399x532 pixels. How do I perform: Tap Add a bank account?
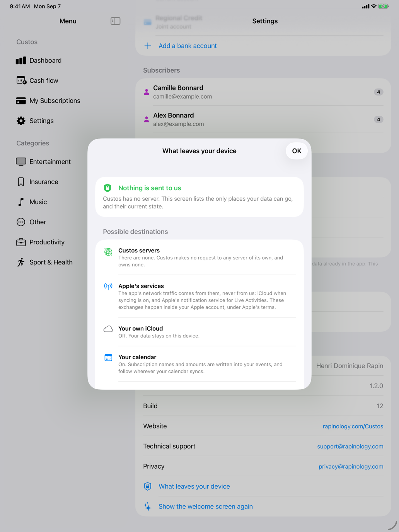[188, 46]
